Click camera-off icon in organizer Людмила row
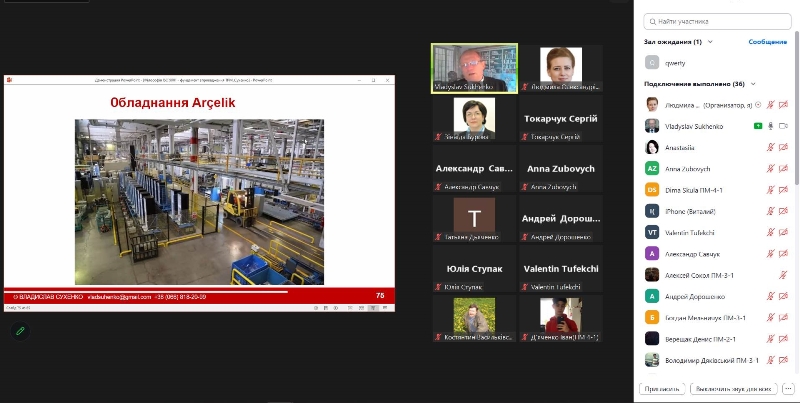 click(x=784, y=105)
